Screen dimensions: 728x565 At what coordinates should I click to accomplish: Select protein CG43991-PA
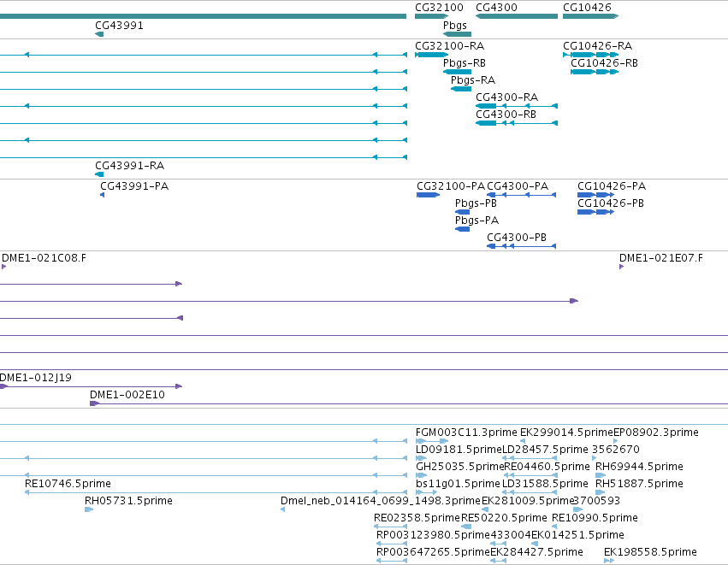click(x=102, y=195)
